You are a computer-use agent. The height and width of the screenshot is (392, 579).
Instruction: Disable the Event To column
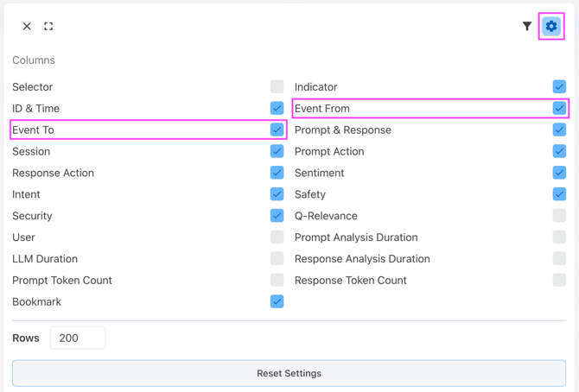[277, 130]
